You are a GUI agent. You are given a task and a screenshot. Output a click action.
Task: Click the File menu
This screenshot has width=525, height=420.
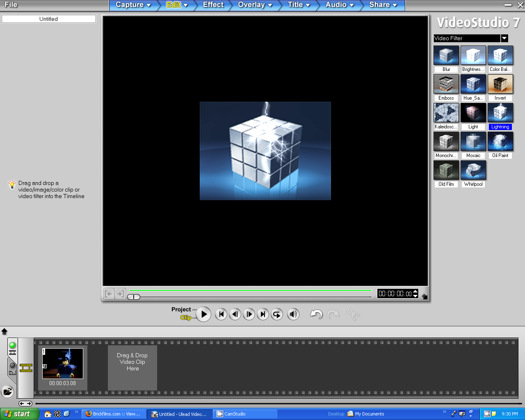tap(10, 5)
